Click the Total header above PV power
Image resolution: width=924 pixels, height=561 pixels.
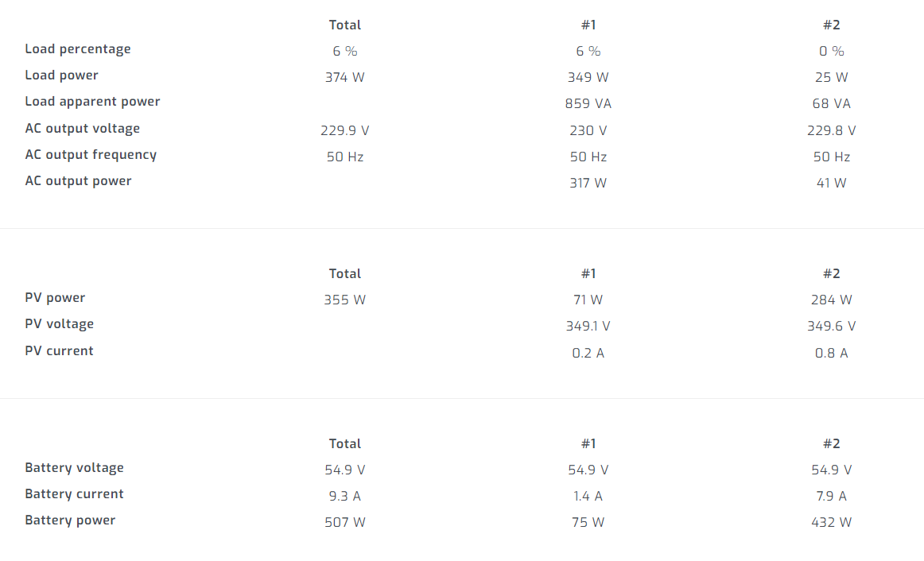tap(345, 274)
